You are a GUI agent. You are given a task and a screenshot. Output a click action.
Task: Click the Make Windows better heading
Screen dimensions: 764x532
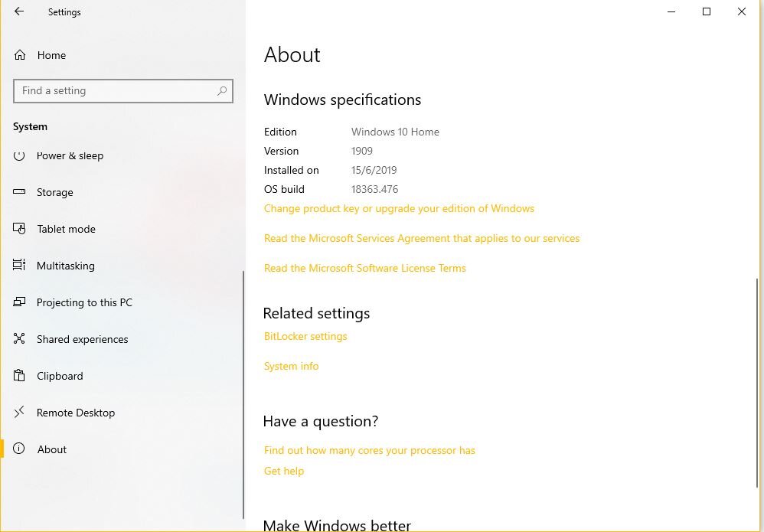(x=337, y=525)
